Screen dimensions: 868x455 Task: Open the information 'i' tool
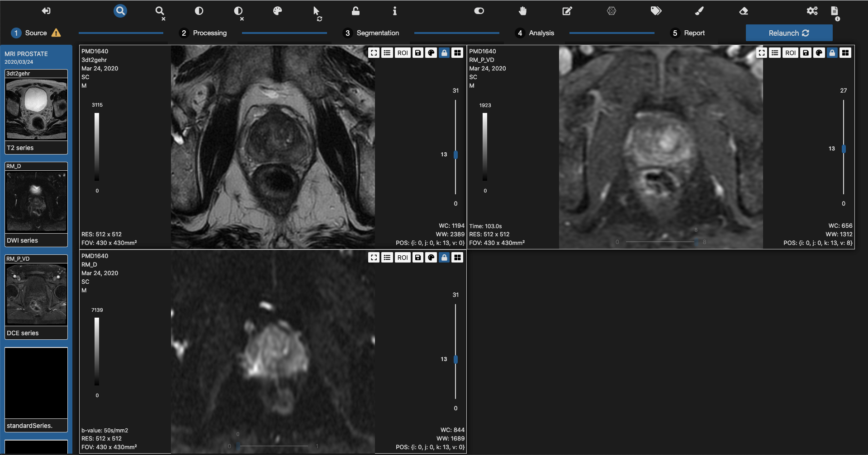tap(395, 11)
